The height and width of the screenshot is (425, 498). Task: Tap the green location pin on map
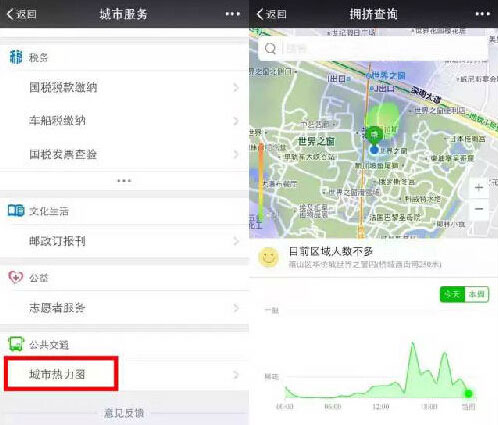pos(374,135)
